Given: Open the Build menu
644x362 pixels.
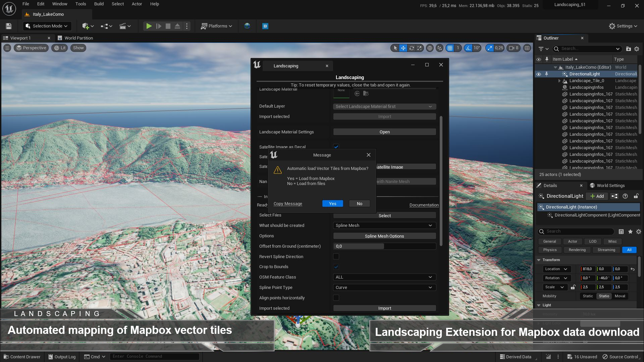Looking at the screenshot, I should pos(99,4).
